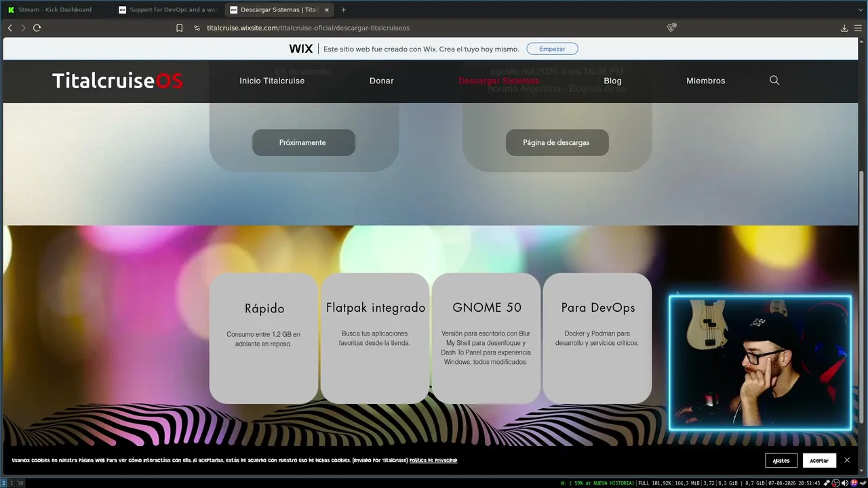868x488 pixels.
Task: Go back using the browser back arrow
Action: pyautogui.click(x=9, y=28)
